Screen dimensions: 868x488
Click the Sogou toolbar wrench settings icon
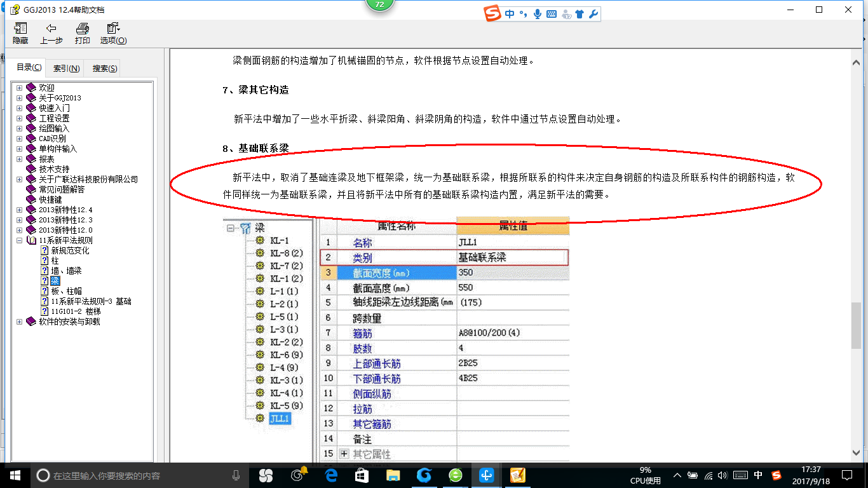click(x=594, y=14)
